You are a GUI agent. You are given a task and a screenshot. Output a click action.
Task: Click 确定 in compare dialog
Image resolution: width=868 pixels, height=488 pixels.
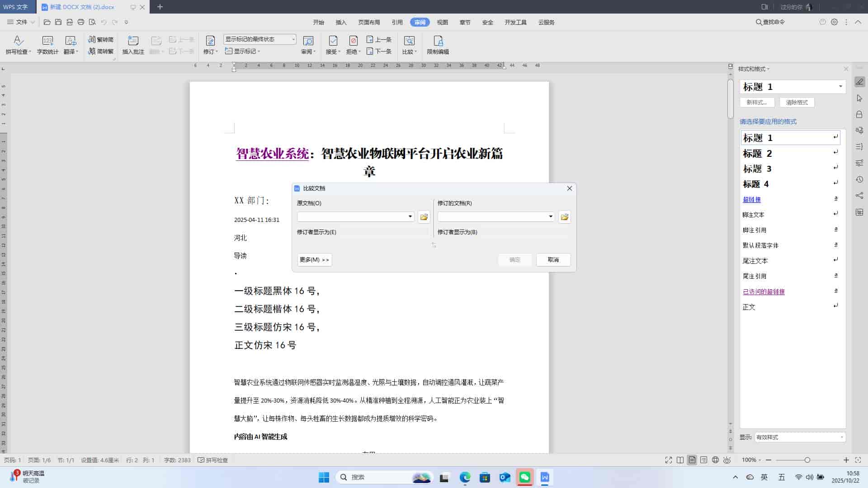(515, 260)
